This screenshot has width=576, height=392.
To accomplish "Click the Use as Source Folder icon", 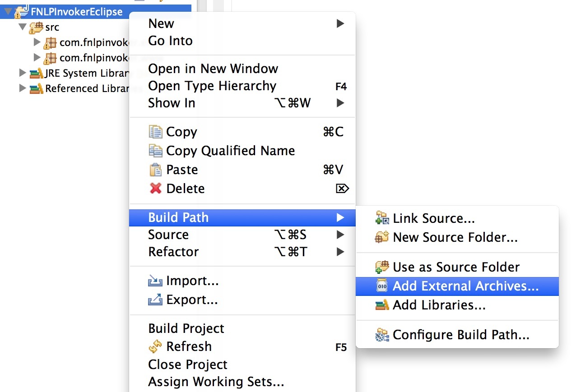I will point(382,267).
